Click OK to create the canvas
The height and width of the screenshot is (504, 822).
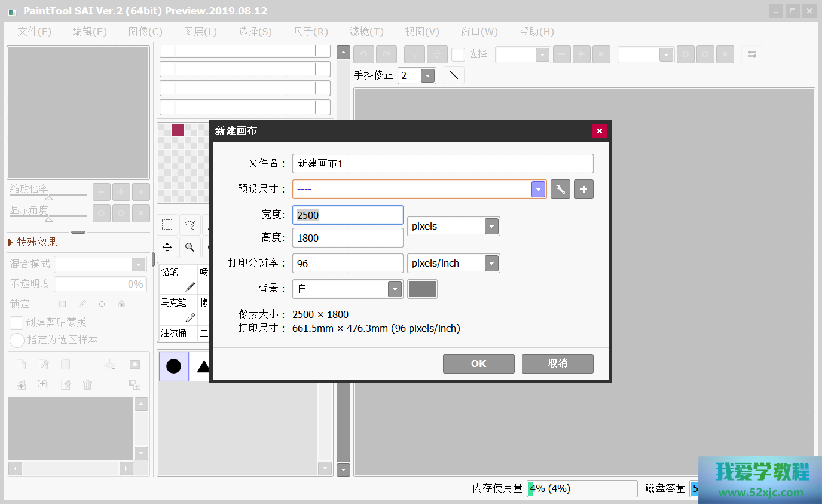(x=478, y=364)
